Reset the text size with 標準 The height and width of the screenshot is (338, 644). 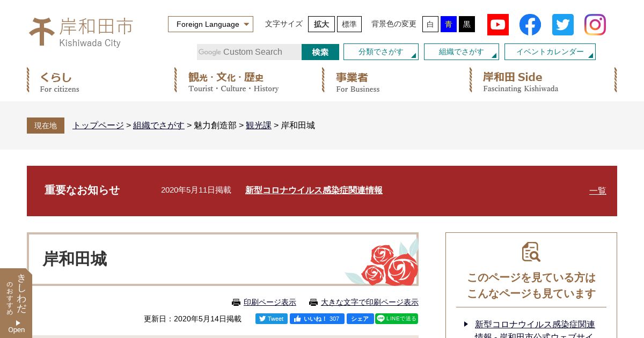pyautogui.click(x=349, y=24)
